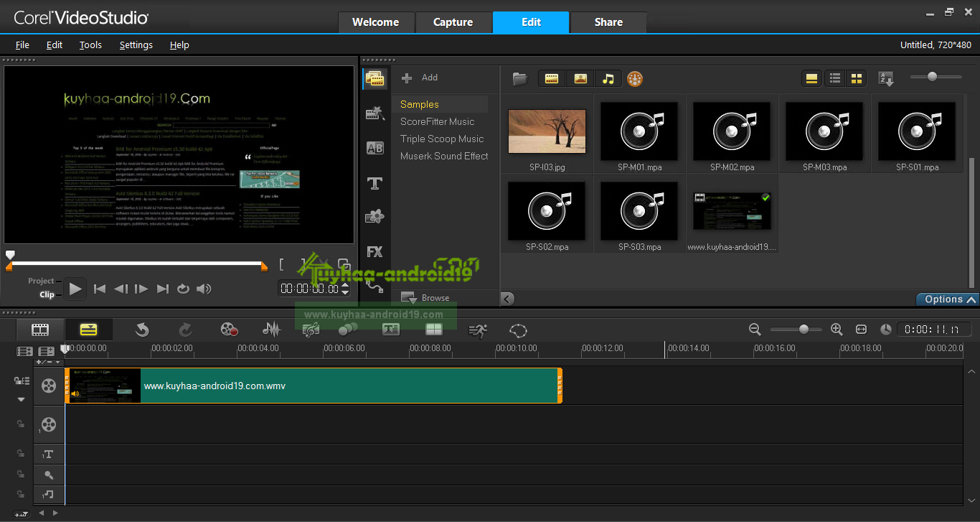Open the Multi-Camera Editor grid icon

(x=434, y=330)
